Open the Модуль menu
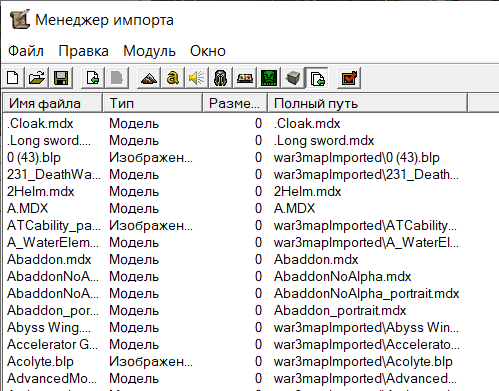This screenshot has width=499, height=391. (x=149, y=51)
